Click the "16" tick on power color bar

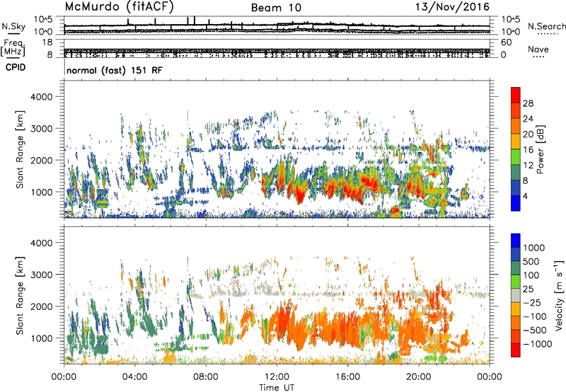click(x=528, y=150)
